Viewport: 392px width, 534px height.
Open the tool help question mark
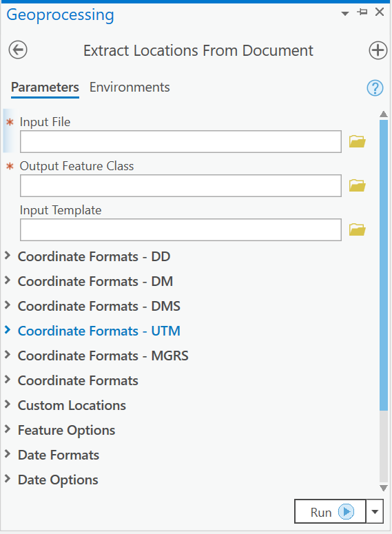[375, 88]
